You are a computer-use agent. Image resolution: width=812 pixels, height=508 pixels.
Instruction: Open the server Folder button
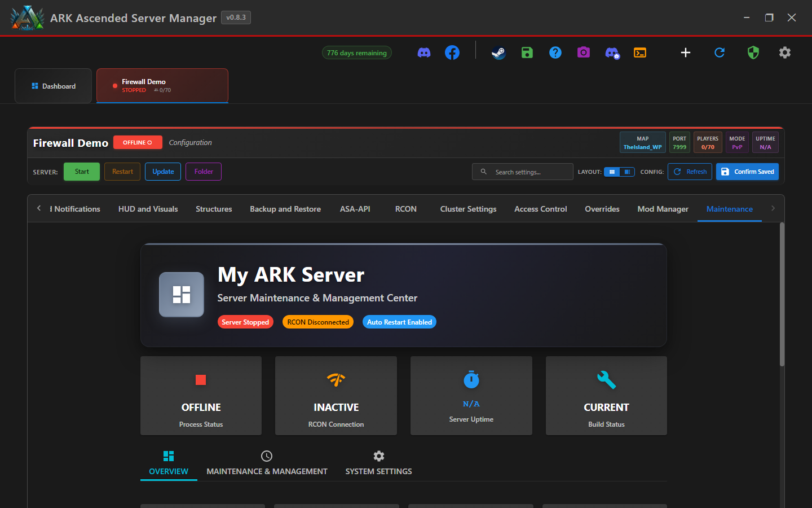(x=204, y=172)
